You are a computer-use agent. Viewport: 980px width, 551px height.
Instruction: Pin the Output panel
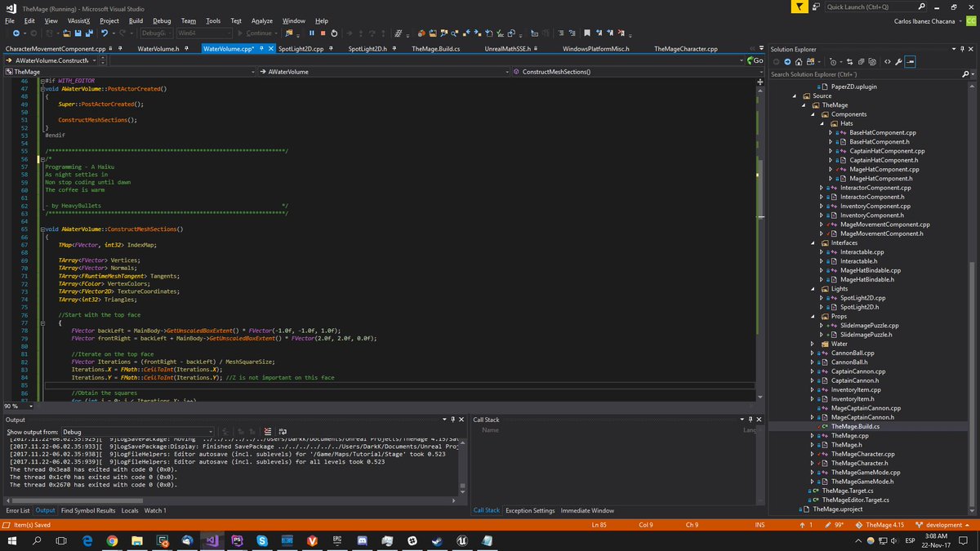click(452, 420)
